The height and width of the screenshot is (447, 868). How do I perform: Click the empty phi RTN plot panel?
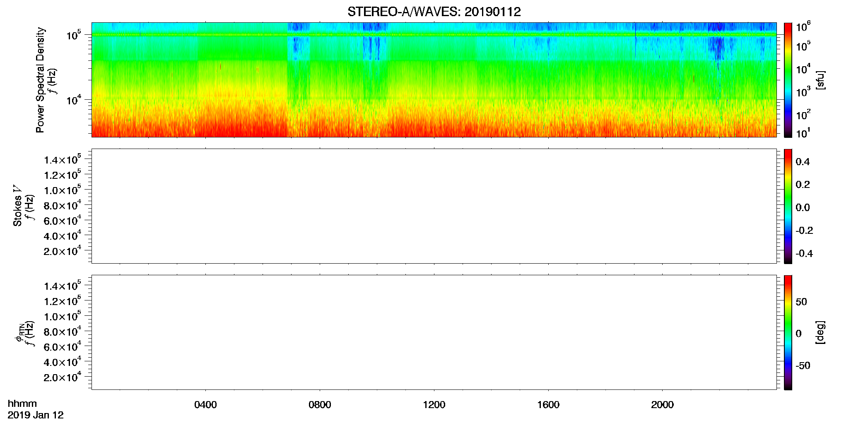coord(434,332)
